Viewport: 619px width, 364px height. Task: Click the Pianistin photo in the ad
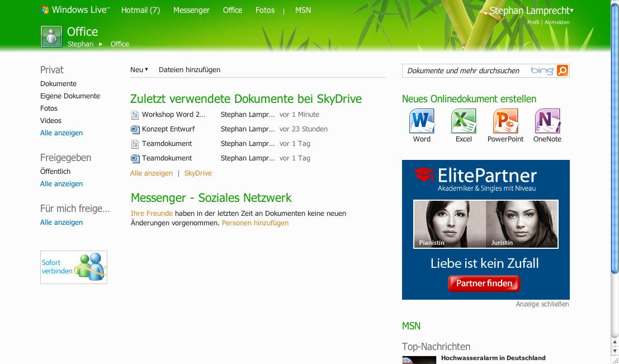tap(450, 224)
